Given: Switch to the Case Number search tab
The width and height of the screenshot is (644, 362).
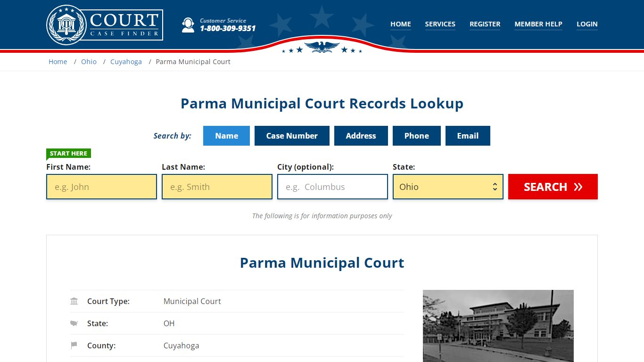Looking at the screenshot, I should (292, 136).
